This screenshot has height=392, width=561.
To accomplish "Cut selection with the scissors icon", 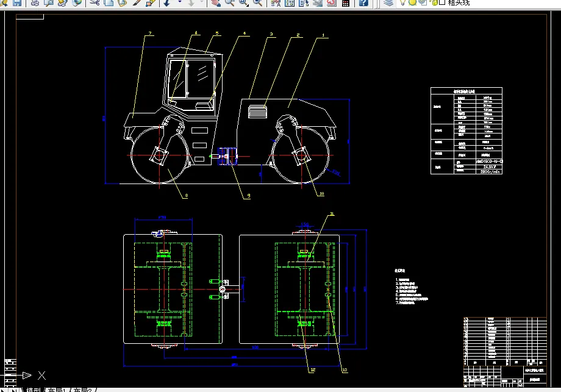I will pyautogui.click(x=95, y=3).
